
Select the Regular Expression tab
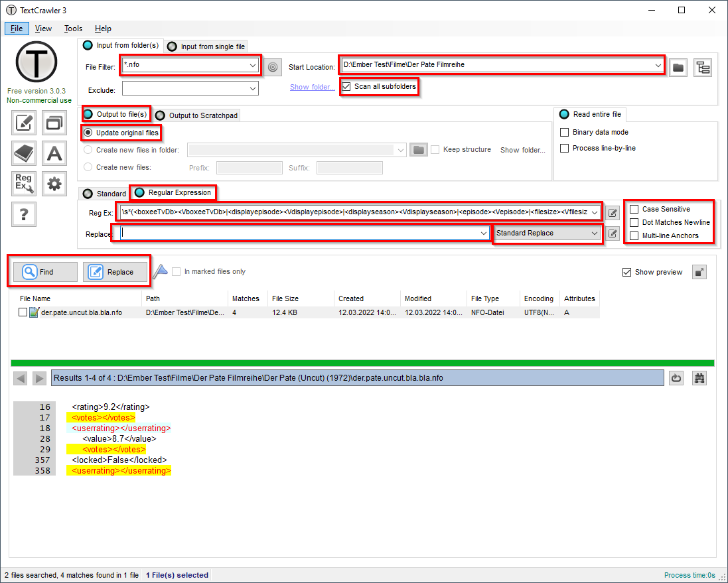click(x=173, y=192)
